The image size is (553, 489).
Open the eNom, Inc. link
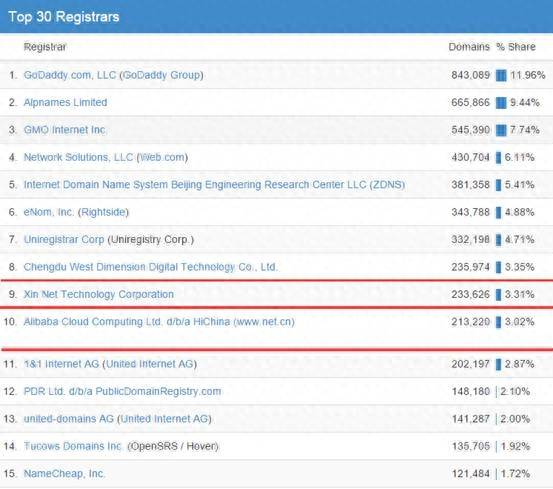click(x=49, y=212)
